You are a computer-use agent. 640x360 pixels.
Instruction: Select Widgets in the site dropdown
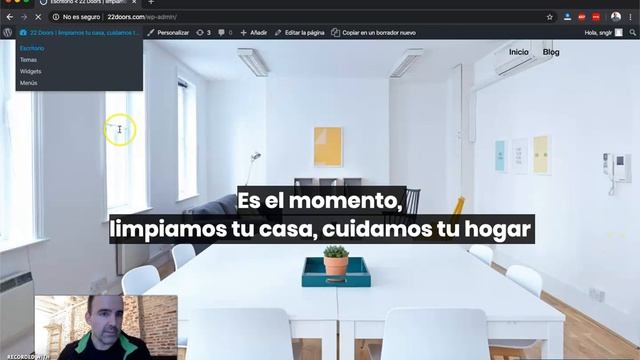pyautogui.click(x=31, y=71)
